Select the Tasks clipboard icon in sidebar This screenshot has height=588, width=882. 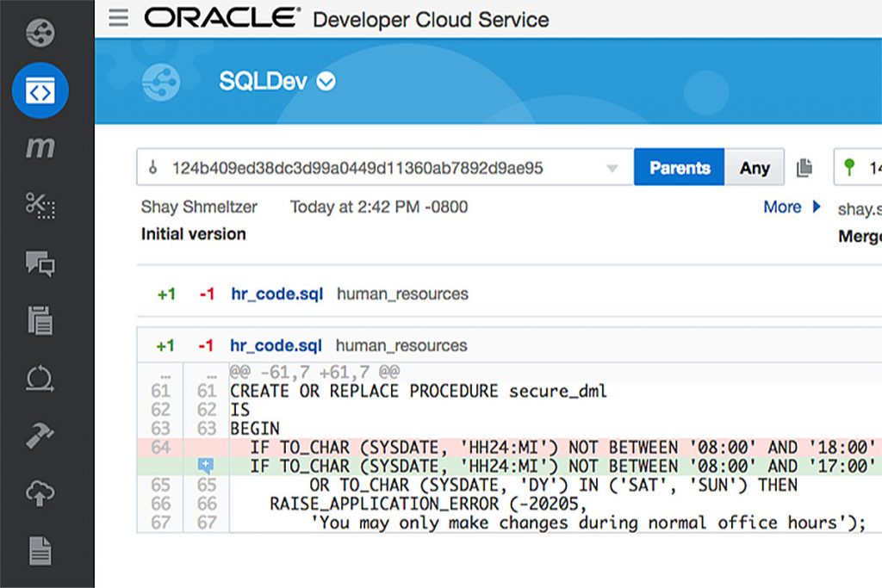tap(38, 320)
